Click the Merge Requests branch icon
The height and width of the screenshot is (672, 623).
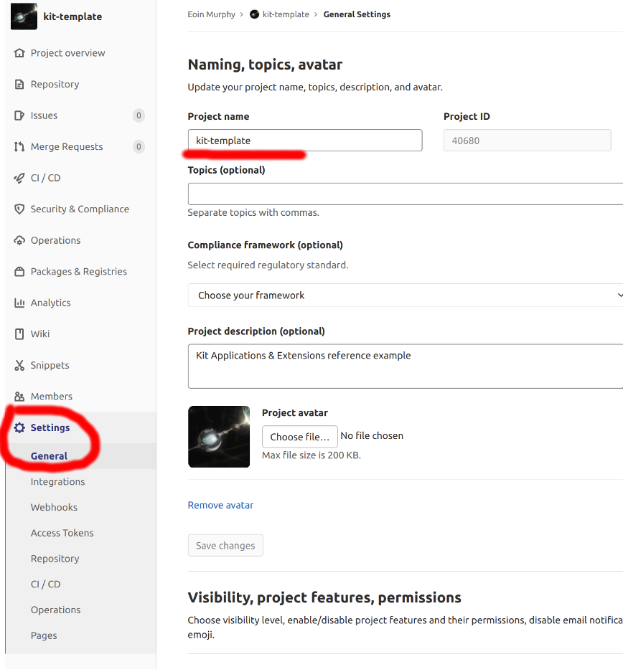pos(19,147)
